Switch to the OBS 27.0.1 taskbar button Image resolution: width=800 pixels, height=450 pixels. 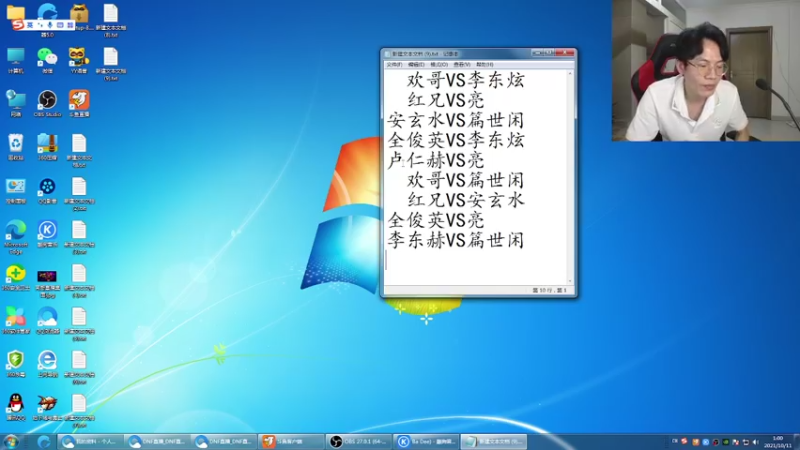pos(359,442)
